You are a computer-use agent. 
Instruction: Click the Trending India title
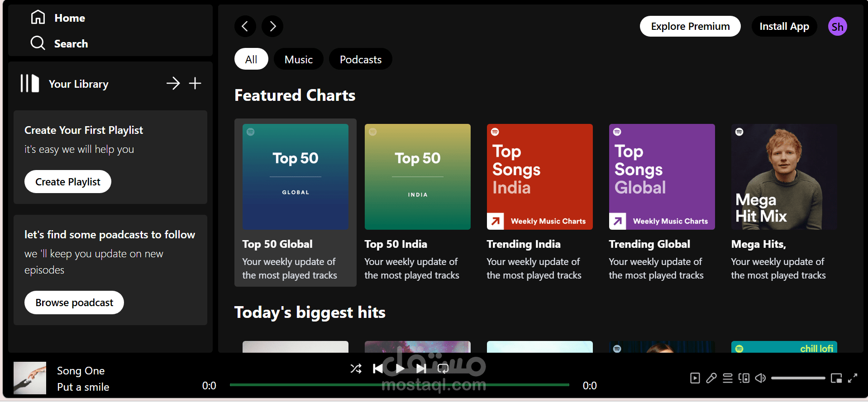(x=524, y=244)
